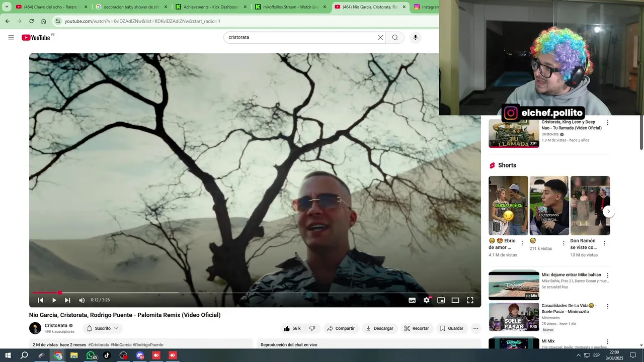Open the Ebrio de amor Short thumbnail

[x=508, y=205]
